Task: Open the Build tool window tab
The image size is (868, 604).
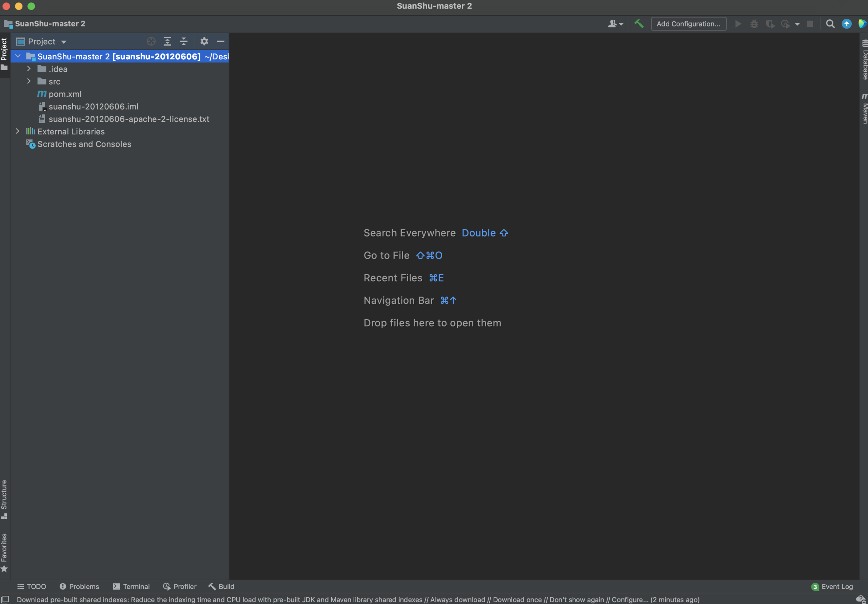Action: [x=221, y=586]
